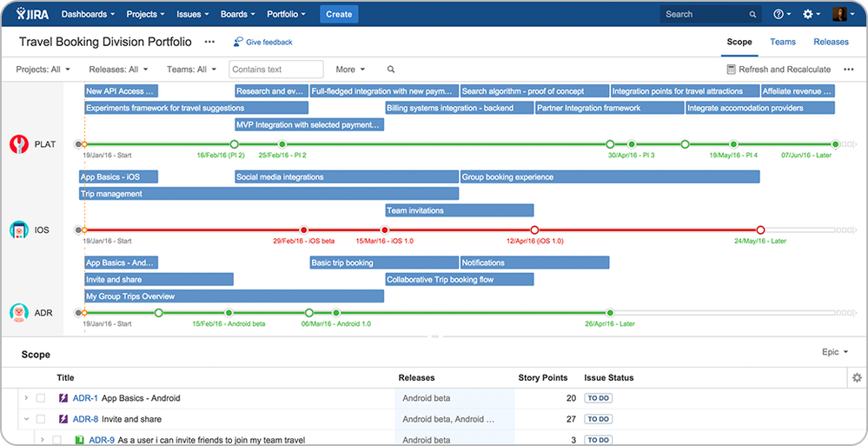This screenshot has height=446, width=868.
Task: Open the Portfolio menu
Action: coord(286,15)
